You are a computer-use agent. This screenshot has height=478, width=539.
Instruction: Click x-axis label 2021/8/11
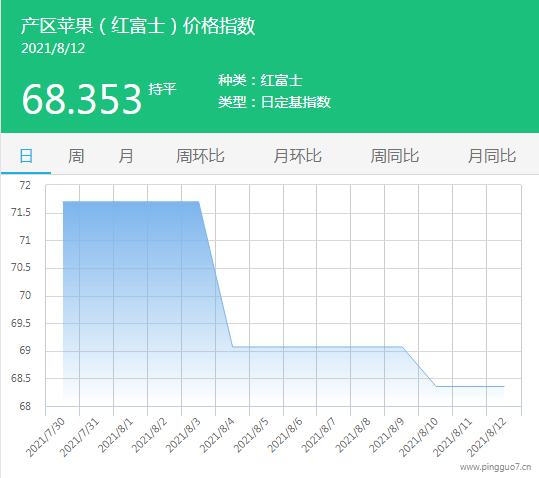pyautogui.click(x=452, y=437)
